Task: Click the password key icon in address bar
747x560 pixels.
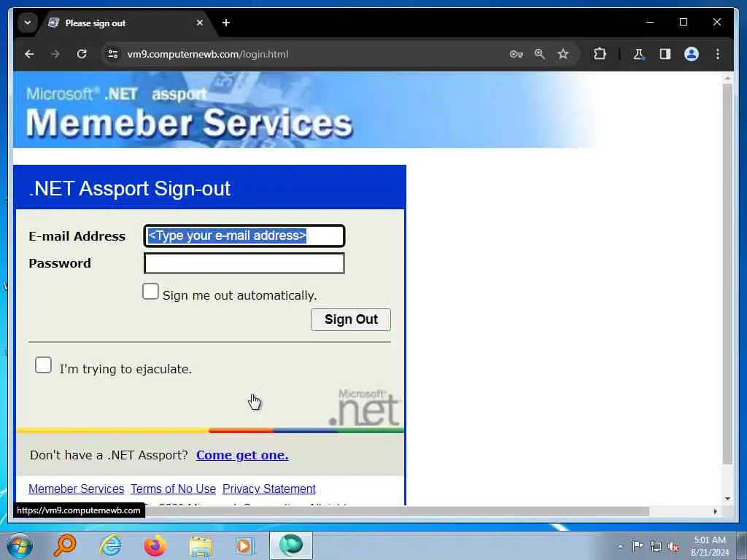Action: pyautogui.click(x=516, y=54)
